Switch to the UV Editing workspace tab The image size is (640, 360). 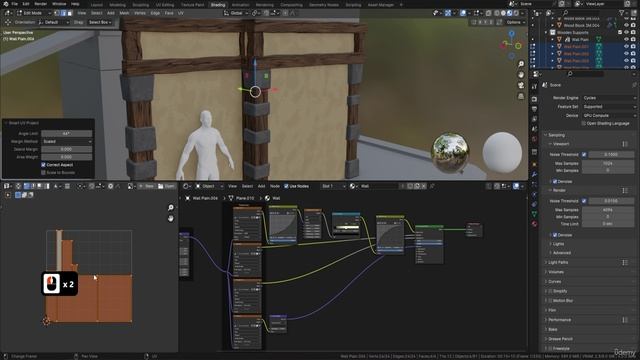(165, 5)
